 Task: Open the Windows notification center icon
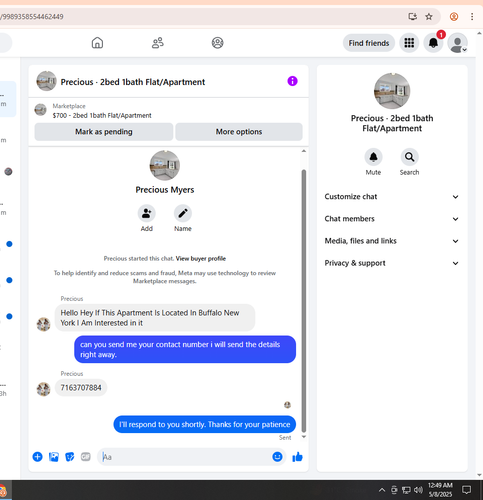(x=466, y=490)
